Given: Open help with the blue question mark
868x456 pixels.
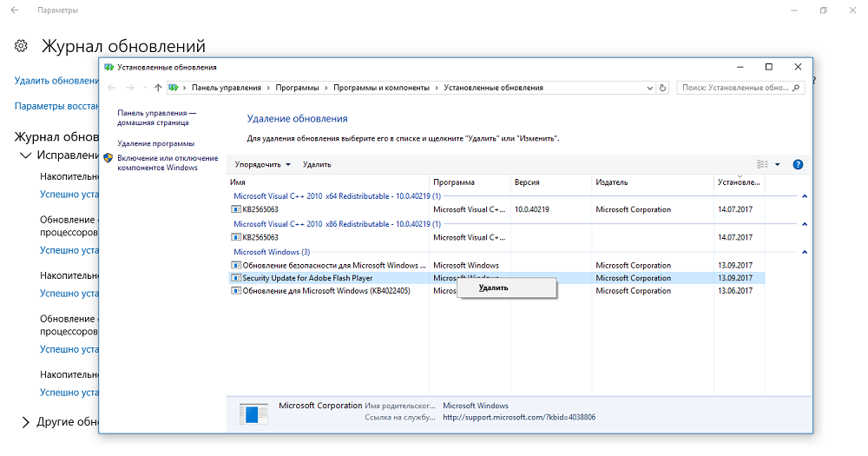Looking at the screenshot, I should [798, 164].
